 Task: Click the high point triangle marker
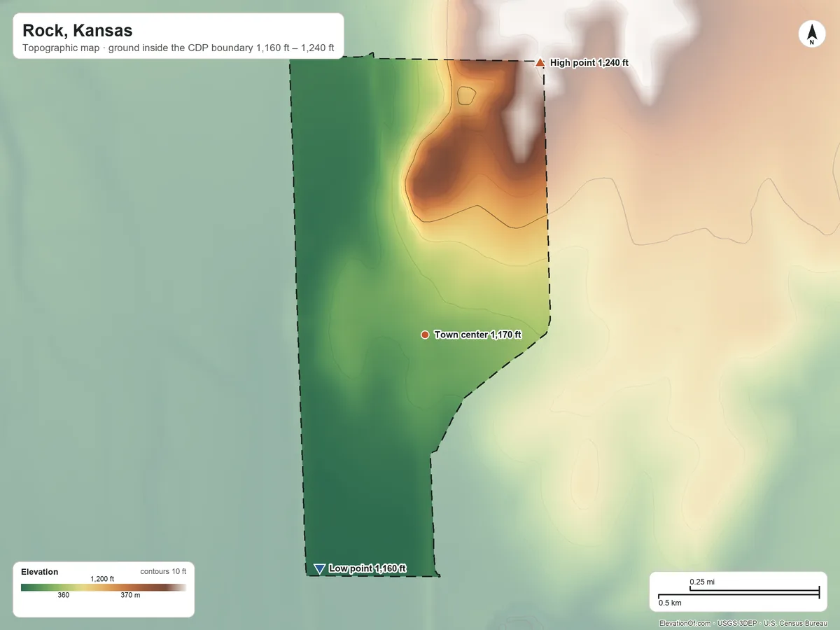pyautogui.click(x=540, y=63)
